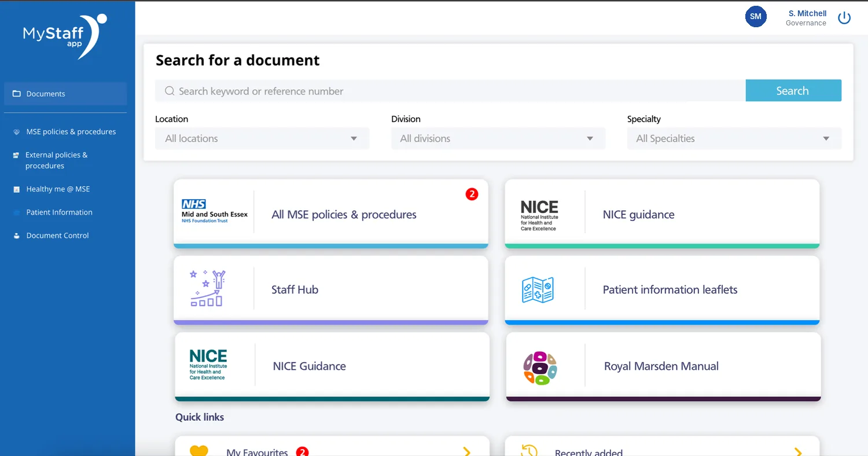Click the clock history icon for Recently added
Screen dimensions: 868x456
pos(529,451)
